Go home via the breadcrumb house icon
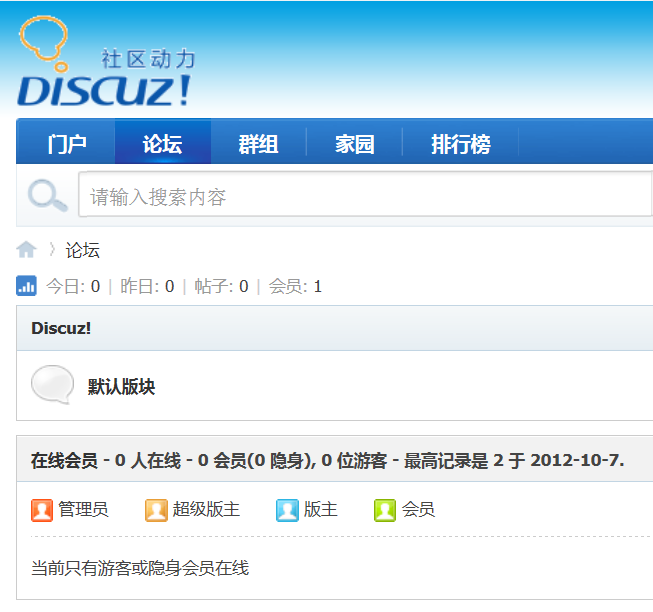The image size is (653, 612). pyautogui.click(x=26, y=250)
